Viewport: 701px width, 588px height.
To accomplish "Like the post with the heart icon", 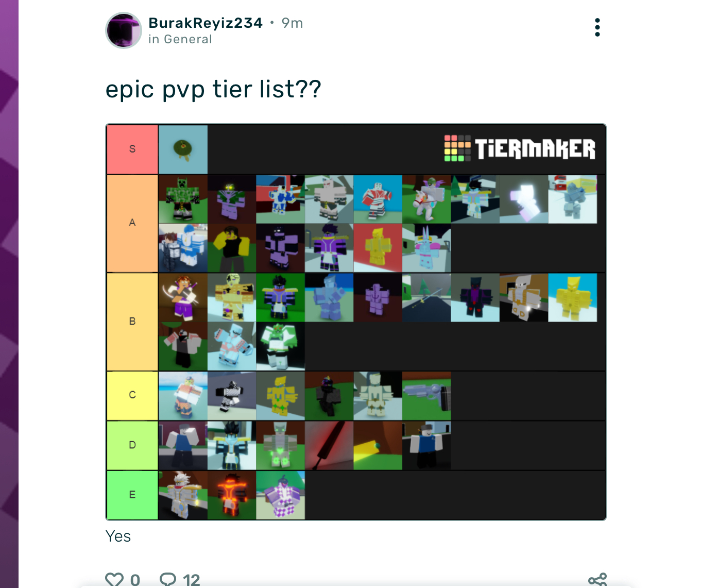I will tap(114, 580).
